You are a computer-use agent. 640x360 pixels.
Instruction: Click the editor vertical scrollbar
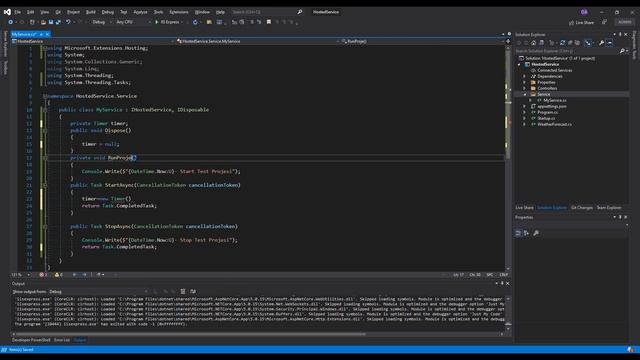tap(508, 157)
